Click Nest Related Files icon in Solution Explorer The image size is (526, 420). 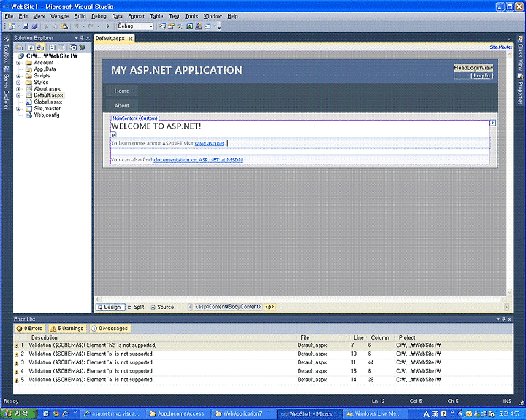click(40, 47)
